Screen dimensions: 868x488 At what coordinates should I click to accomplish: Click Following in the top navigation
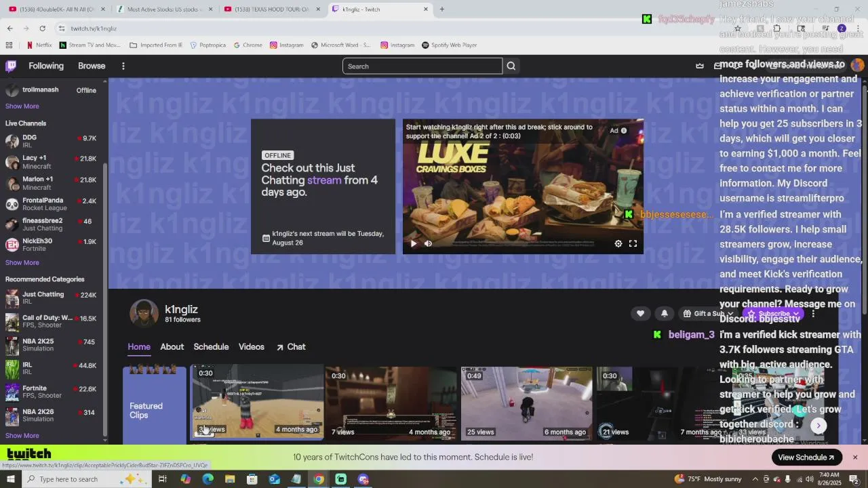point(46,66)
